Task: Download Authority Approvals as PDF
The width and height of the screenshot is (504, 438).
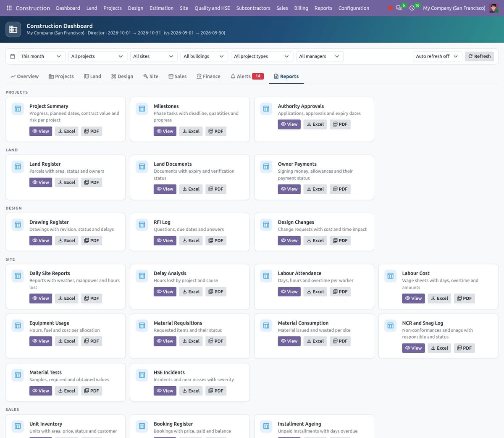Action: click(340, 124)
